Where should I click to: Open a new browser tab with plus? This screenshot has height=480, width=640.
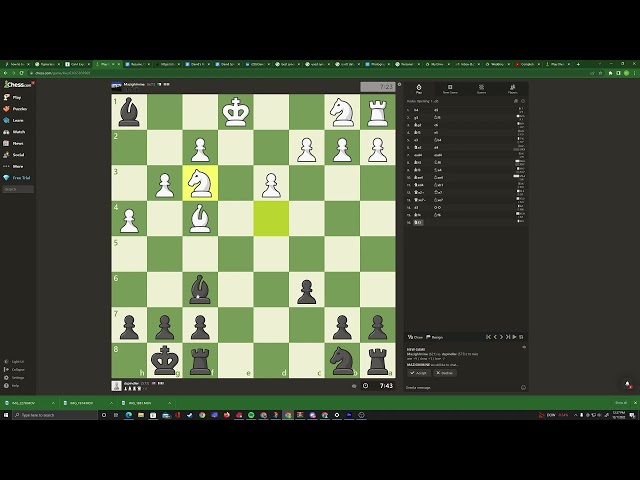578,64
